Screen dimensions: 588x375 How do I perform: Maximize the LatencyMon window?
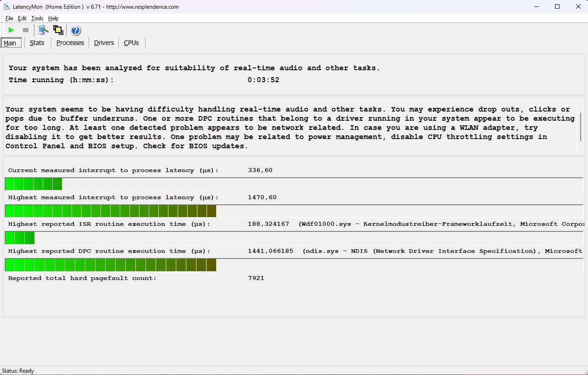coord(557,7)
